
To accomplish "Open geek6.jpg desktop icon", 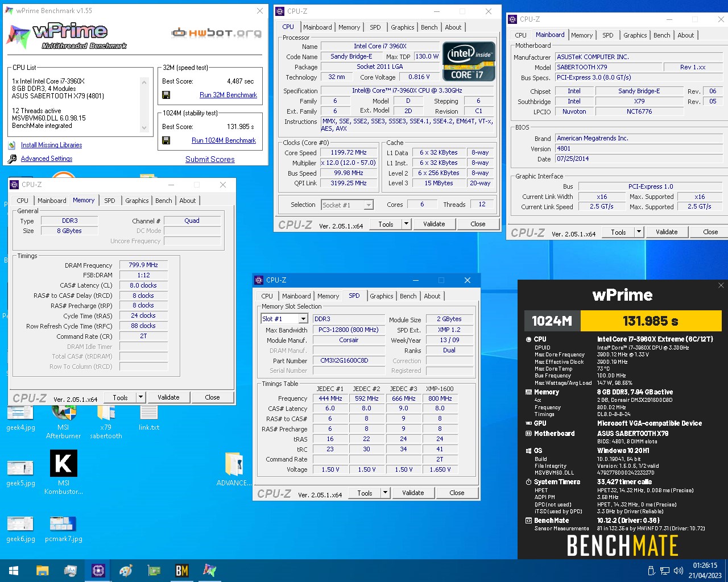I will (20, 529).
